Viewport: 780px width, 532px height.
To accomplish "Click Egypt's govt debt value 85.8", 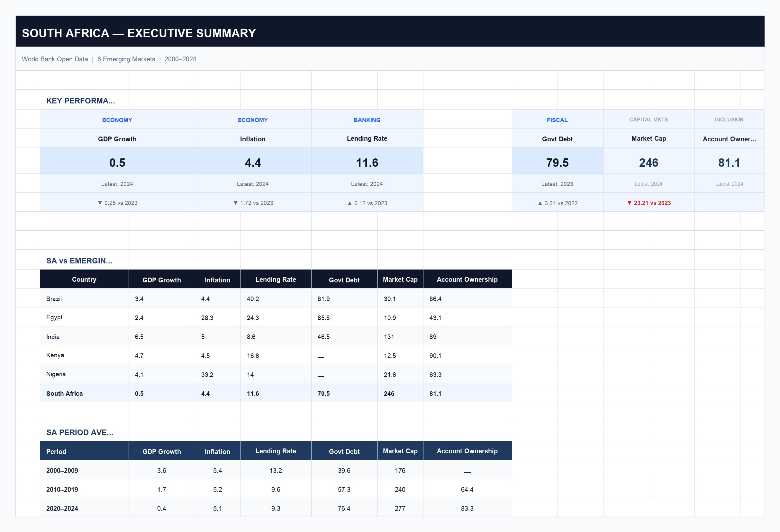I will coord(323,318).
